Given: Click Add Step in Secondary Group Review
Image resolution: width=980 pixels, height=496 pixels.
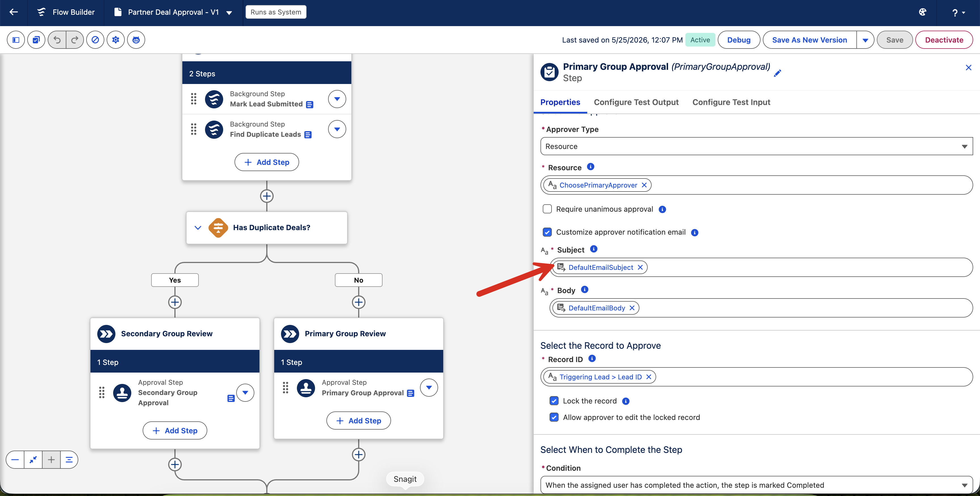Looking at the screenshot, I should pyautogui.click(x=175, y=430).
